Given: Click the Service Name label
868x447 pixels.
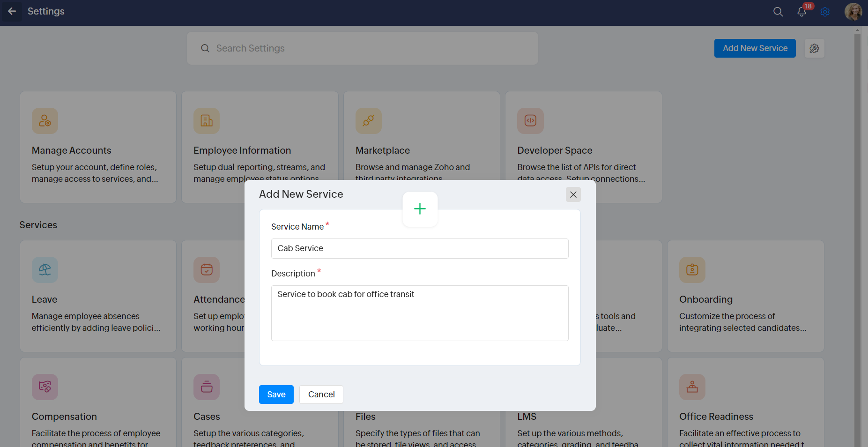Looking at the screenshot, I should tap(297, 227).
